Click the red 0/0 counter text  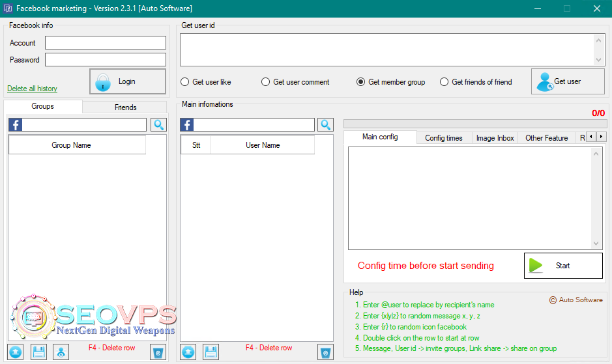598,113
